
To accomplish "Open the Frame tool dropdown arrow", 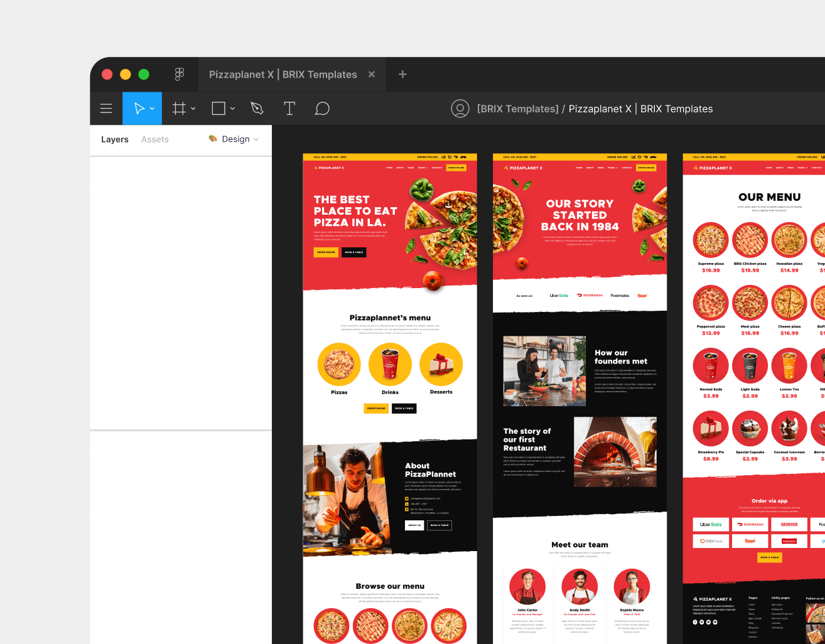I will point(193,108).
